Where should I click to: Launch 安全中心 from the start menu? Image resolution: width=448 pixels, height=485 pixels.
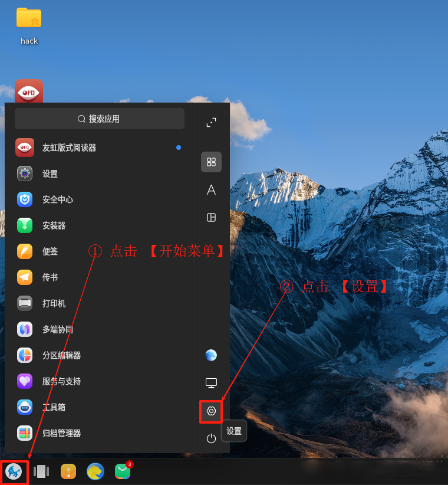pos(57,199)
